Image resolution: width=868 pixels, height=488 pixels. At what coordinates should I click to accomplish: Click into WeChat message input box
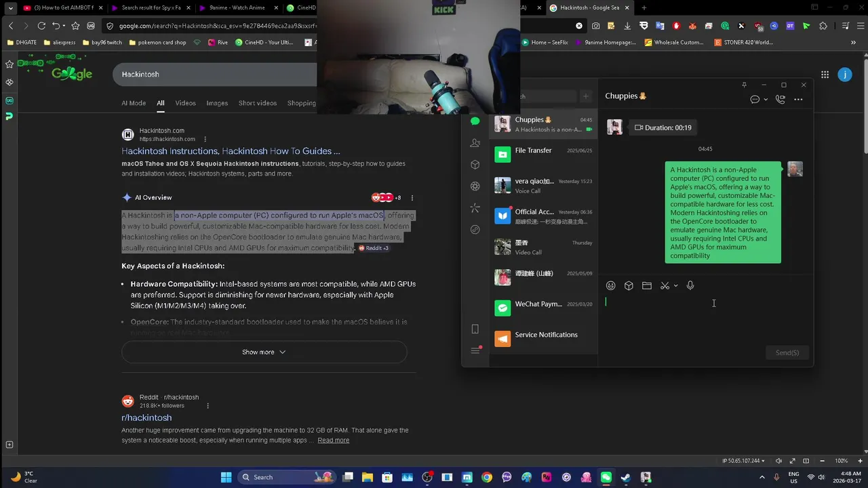pyautogui.click(x=705, y=319)
